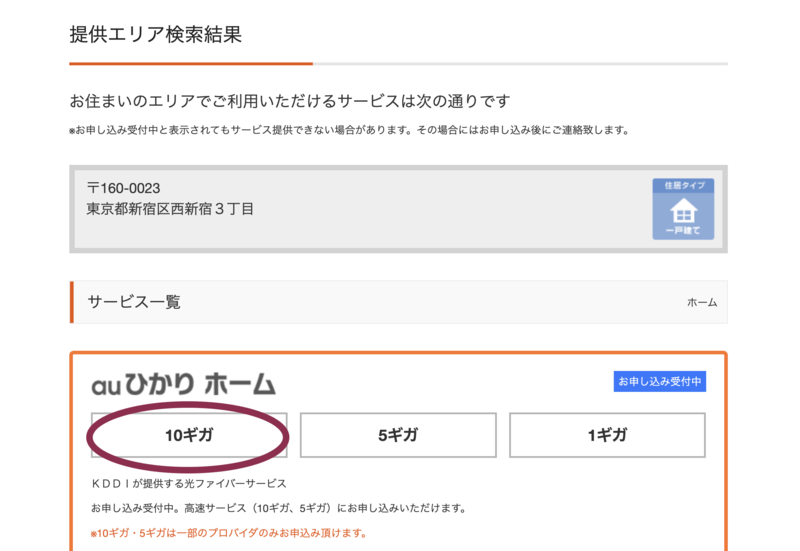Viewport: 800px width, 551px height.
Task: Click the お住まいのエリアでご利用いただける subtitle
Action: [x=290, y=101]
